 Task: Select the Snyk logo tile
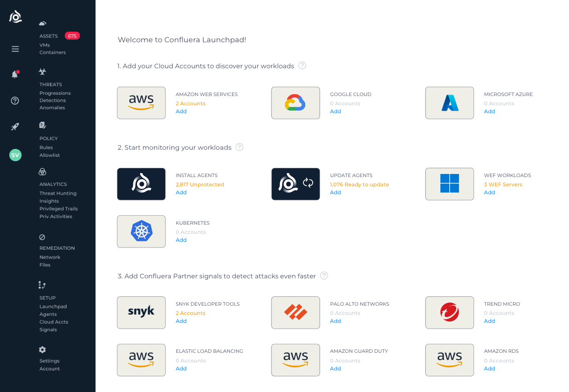point(141,313)
